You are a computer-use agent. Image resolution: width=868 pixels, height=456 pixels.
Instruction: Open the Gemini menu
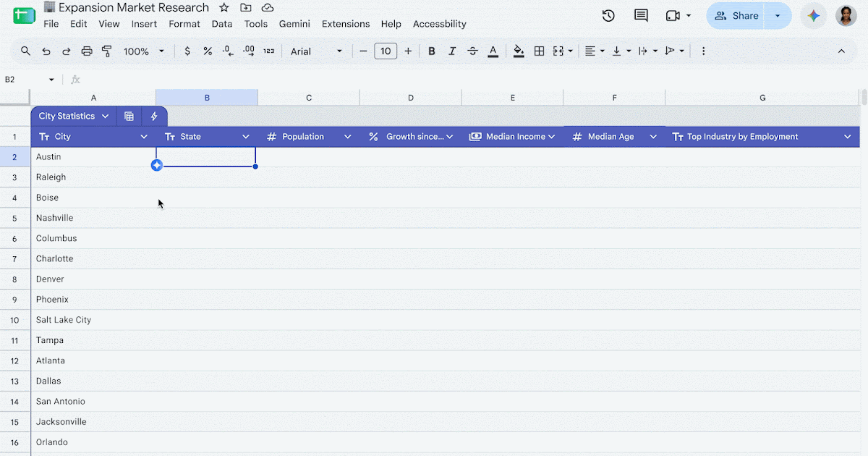pos(294,24)
